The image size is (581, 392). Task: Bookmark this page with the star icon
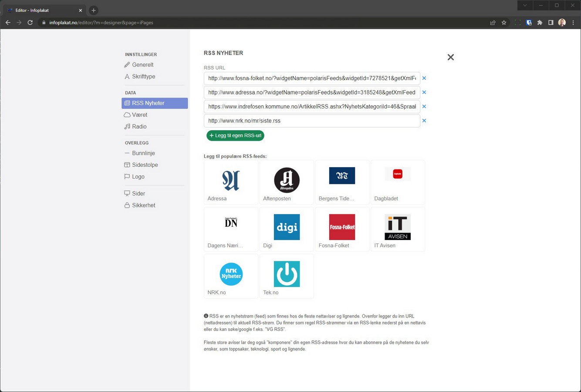[x=504, y=23]
